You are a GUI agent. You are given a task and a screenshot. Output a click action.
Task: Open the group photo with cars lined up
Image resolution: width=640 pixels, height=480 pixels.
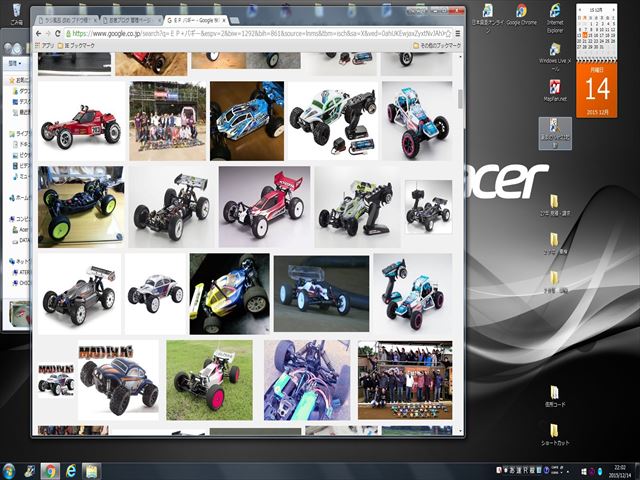(x=405, y=380)
